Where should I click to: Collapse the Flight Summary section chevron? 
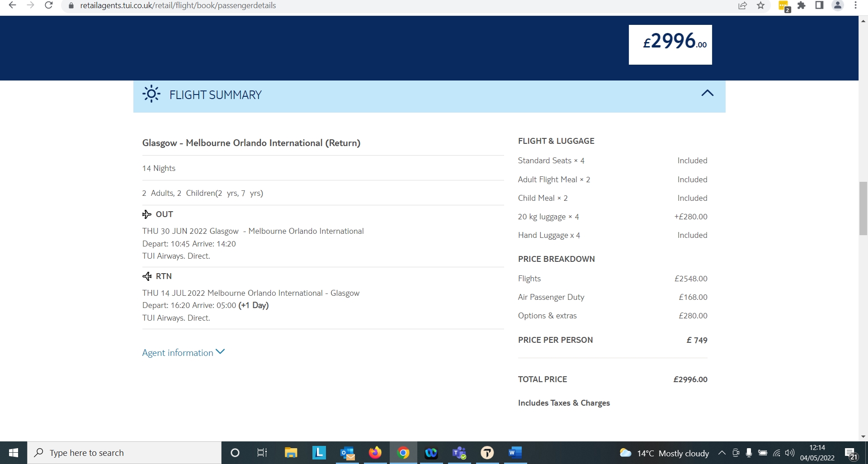click(x=707, y=93)
